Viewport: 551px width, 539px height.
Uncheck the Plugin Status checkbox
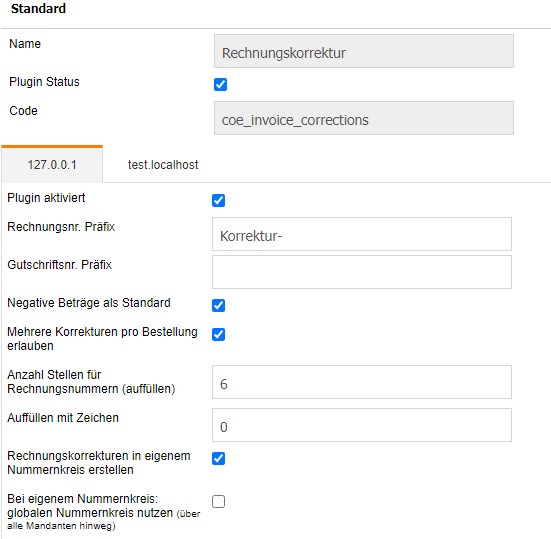[220, 84]
